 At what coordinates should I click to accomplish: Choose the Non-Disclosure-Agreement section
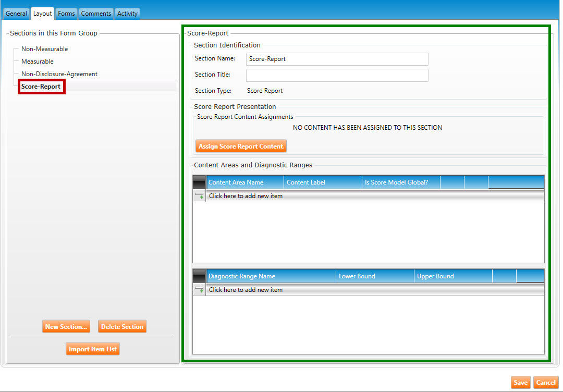click(x=59, y=74)
